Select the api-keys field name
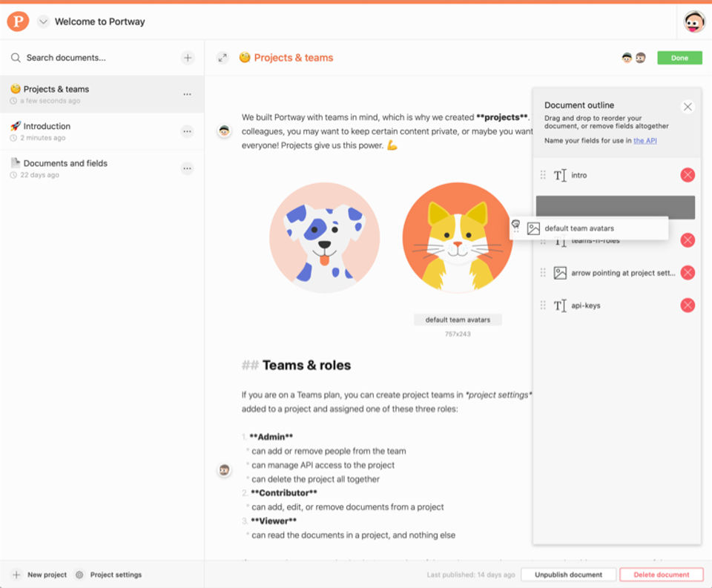The image size is (712, 588). pyautogui.click(x=586, y=305)
